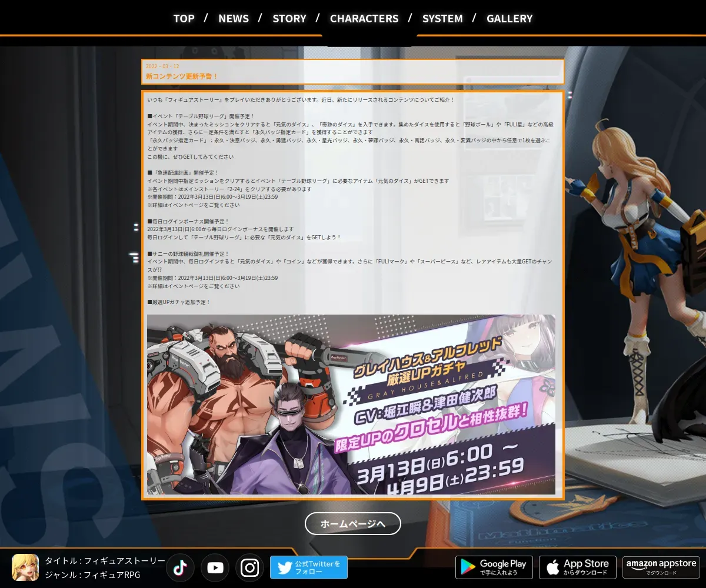
Task: Visit the GALLERY page
Action: coord(509,18)
